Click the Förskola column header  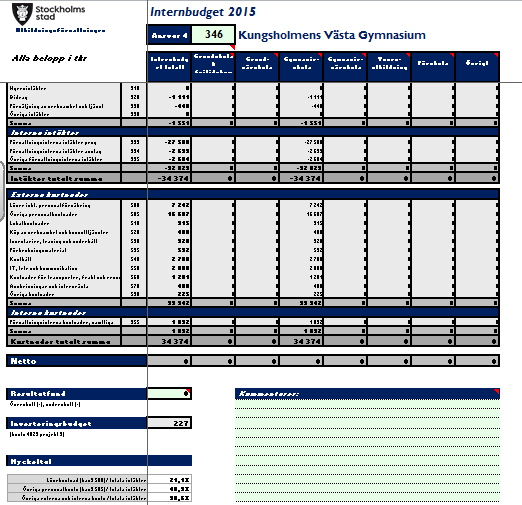point(433,66)
